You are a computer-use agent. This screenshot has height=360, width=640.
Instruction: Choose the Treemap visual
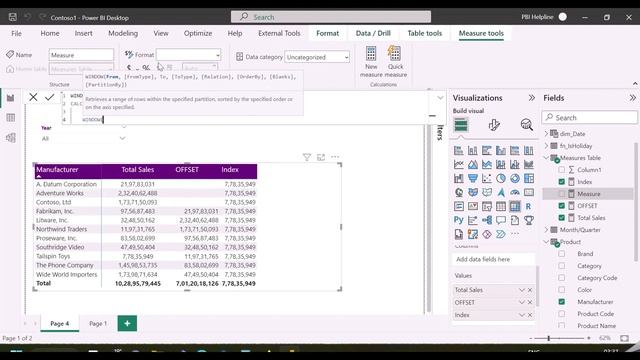pos(529,178)
